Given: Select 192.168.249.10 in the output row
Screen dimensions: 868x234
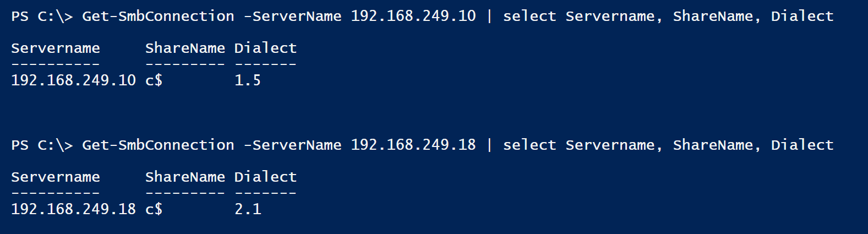Looking at the screenshot, I should coord(73,80).
